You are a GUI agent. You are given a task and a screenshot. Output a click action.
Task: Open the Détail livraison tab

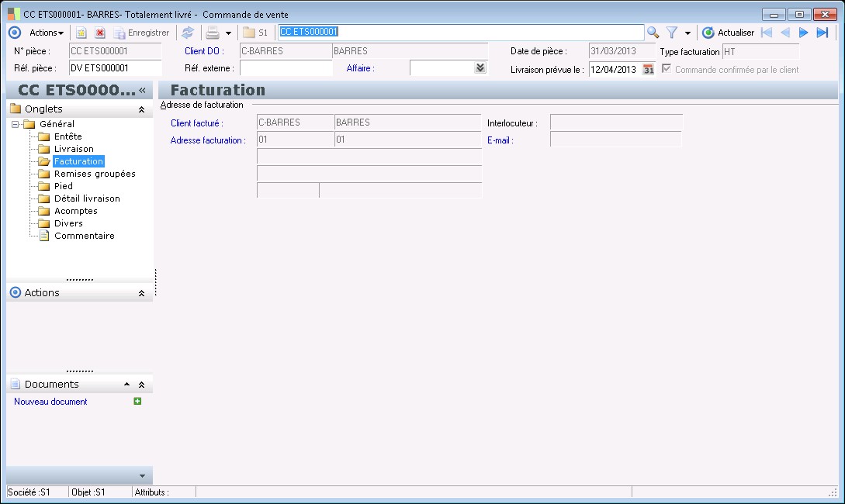coord(87,198)
